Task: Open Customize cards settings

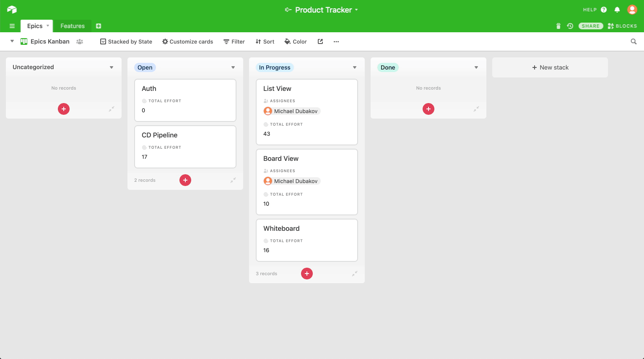Action: coord(187,41)
